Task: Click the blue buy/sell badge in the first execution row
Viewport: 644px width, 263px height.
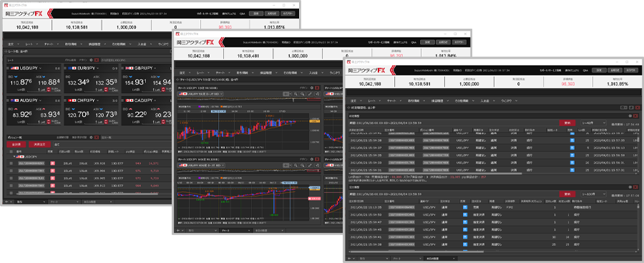Action: [572, 140]
